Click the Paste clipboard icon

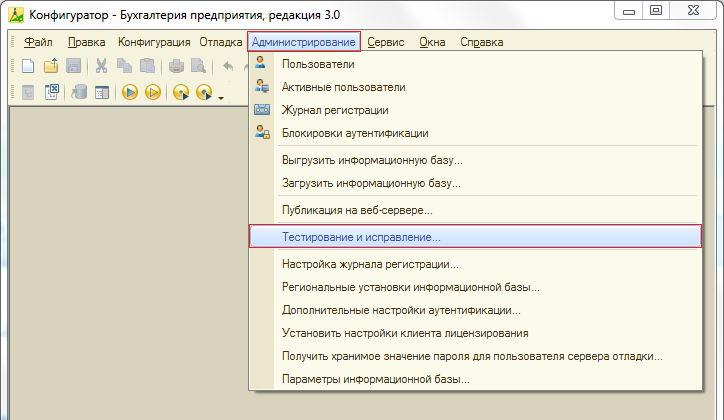(x=147, y=66)
